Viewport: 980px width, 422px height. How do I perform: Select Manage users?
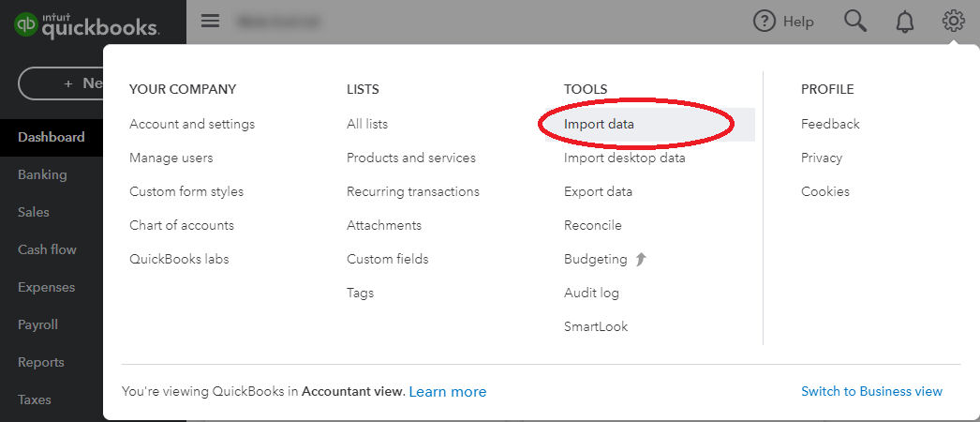pyautogui.click(x=171, y=158)
